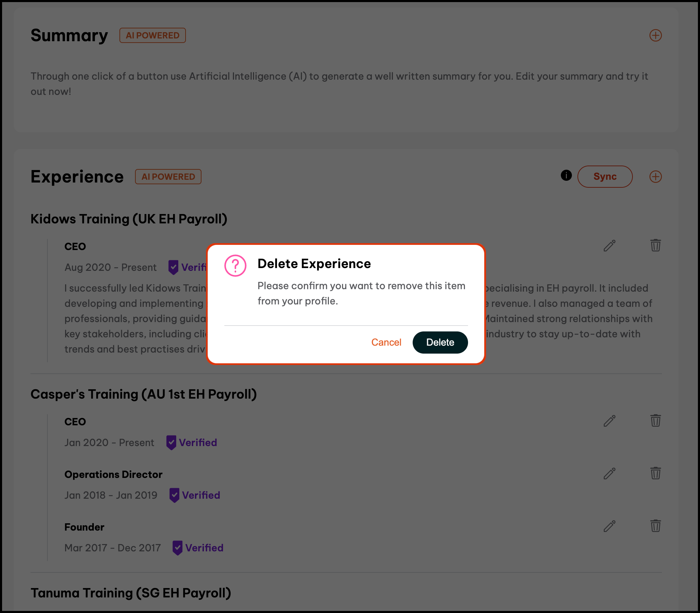The width and height of the screenshot is (700, 613).
Task: Click the Experience AI POWERED badge
Action: tap(168, 177)
